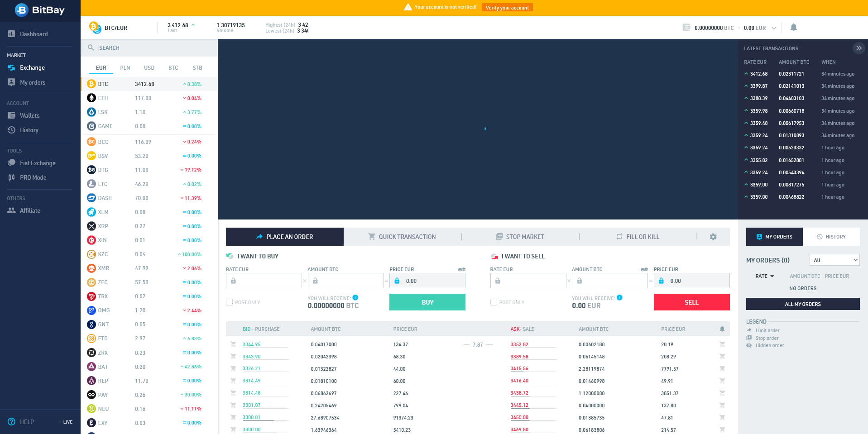Click the BitBay logo

tap(40, 10)
